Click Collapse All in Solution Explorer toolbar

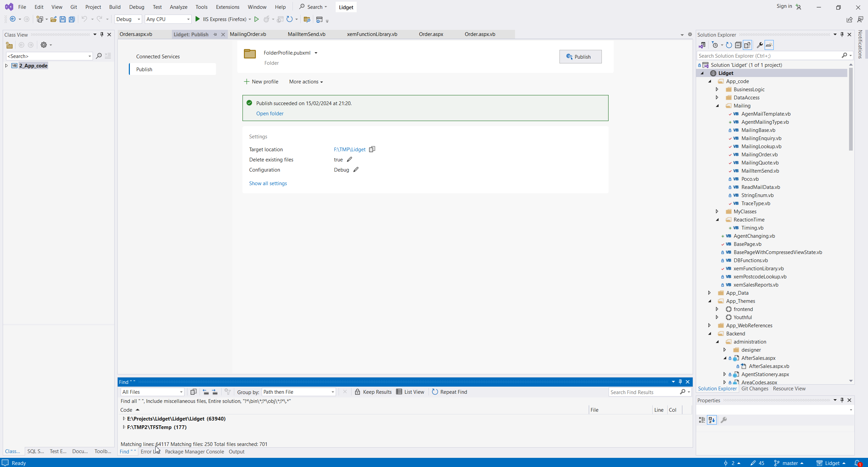738,45
